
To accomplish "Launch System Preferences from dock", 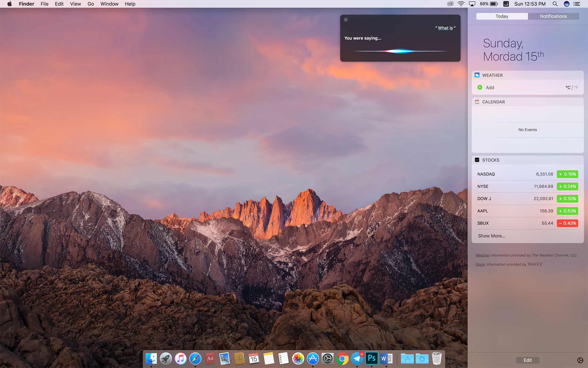I will click(x=327, y=359).
